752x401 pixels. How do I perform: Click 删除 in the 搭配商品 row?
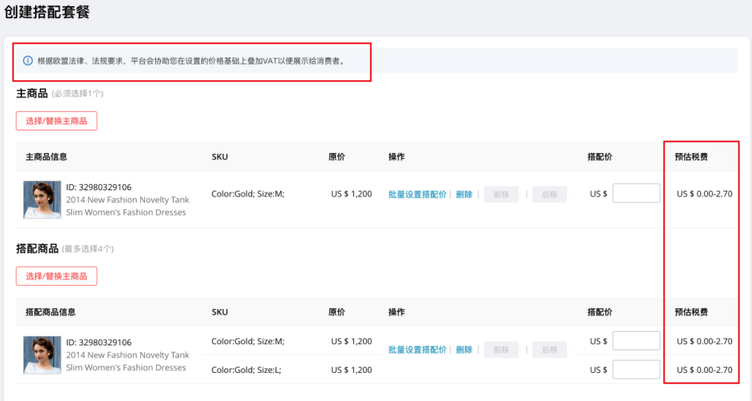[x=464, y=350]
